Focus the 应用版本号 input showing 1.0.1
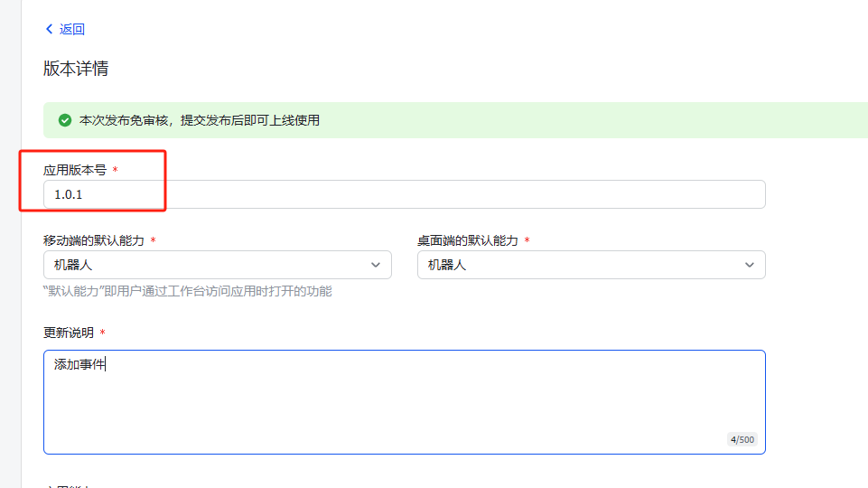 click(404, 194)
